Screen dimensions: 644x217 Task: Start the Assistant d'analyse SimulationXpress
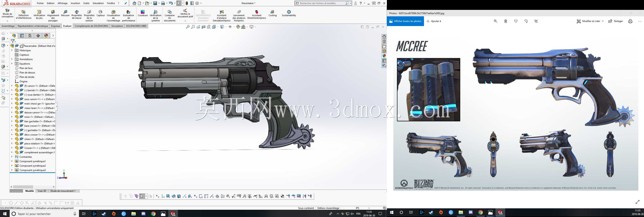(221, 16)
